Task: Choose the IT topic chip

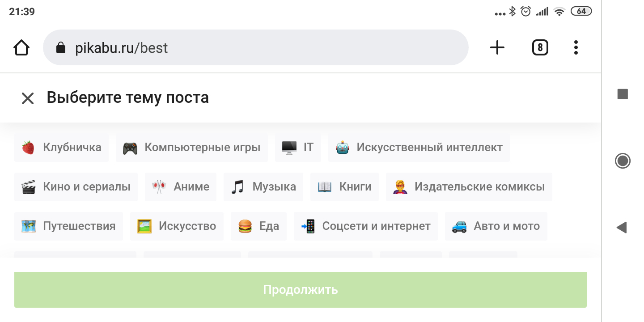Action: tap(298, 148)
